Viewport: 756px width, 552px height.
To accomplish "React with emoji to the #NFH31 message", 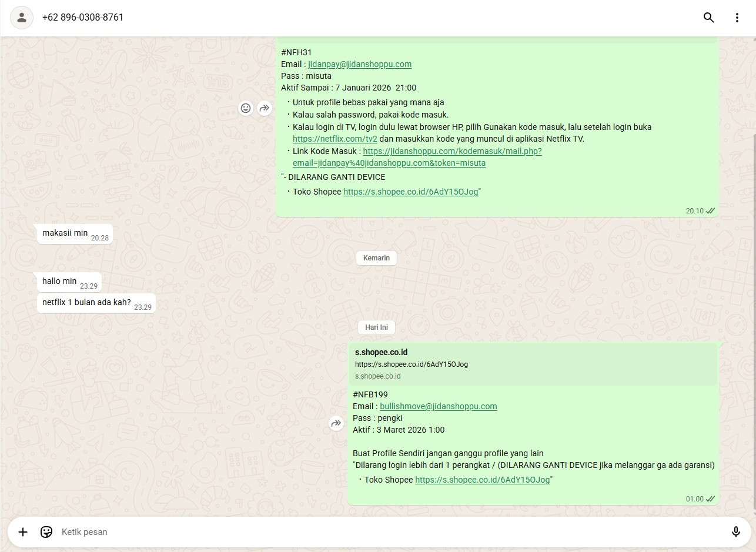I will [246, 108].
